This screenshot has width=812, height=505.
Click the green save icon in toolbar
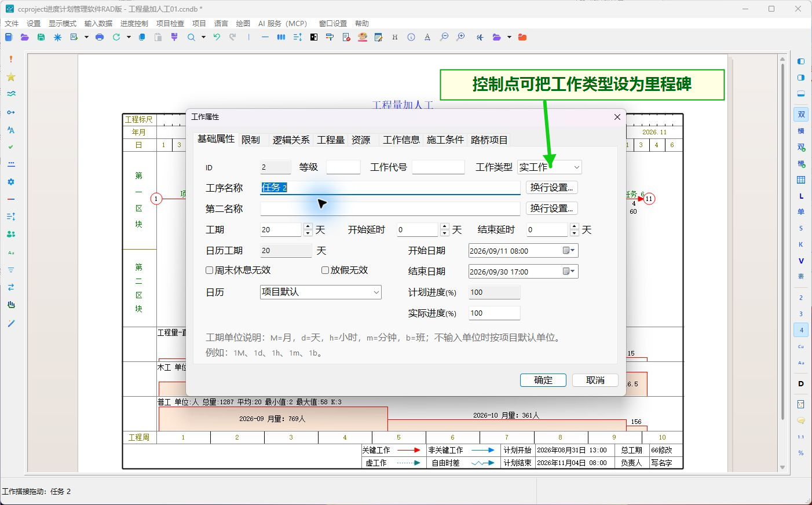click(x=41, y=37)
